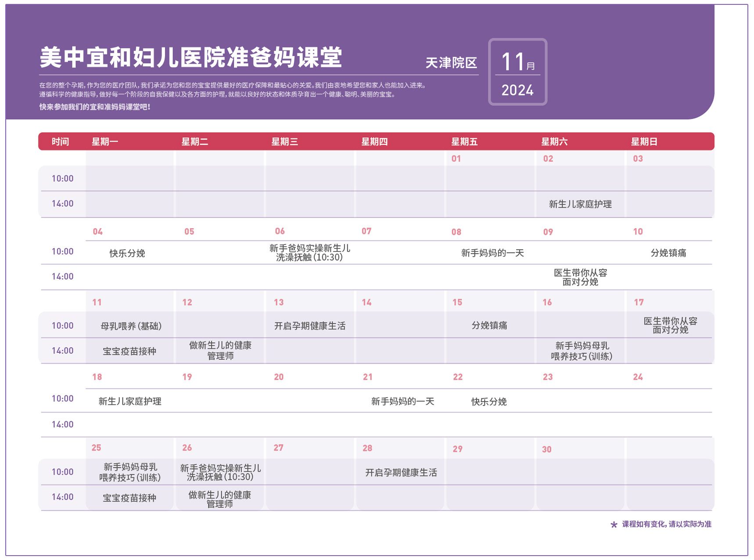Click the 宝宝疫苗接种 class on the 11th
This screenshot has width=754, height=560.
point(129,351)
